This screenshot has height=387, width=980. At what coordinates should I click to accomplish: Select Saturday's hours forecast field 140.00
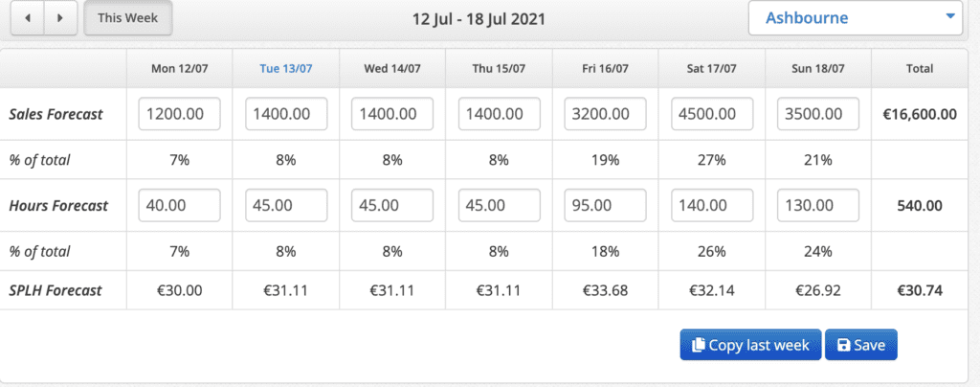point(712,206)
